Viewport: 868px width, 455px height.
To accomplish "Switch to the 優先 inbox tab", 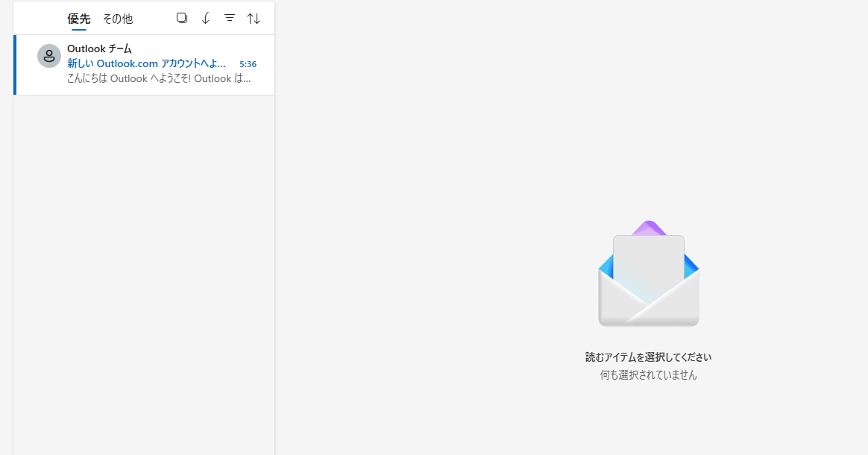I will coord(78,19).
